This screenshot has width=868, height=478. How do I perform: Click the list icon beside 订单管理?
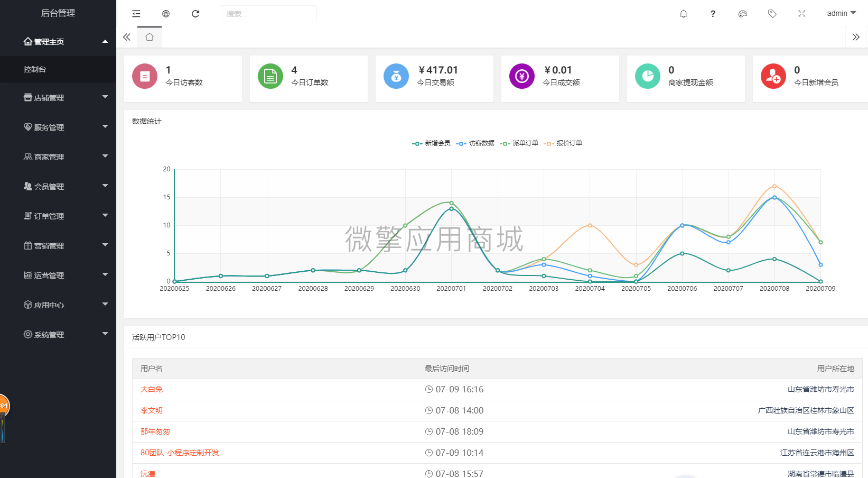(x=28, y=216)
